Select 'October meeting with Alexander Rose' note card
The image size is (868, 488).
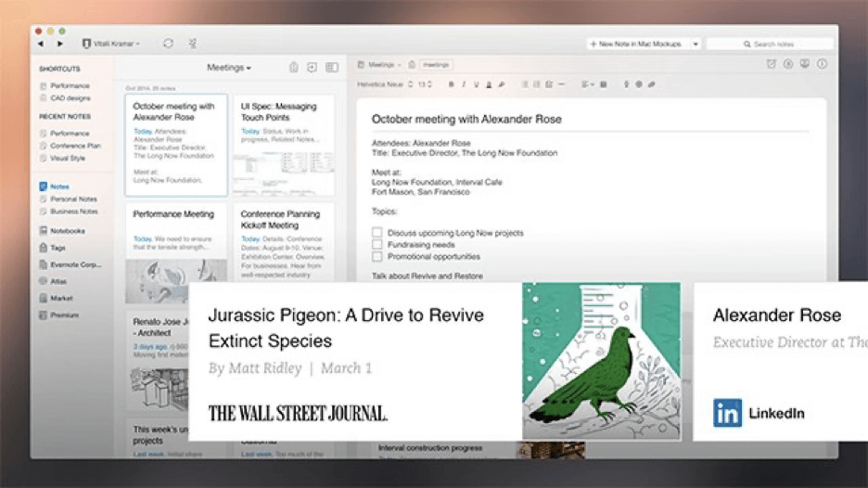click(176, 145)
